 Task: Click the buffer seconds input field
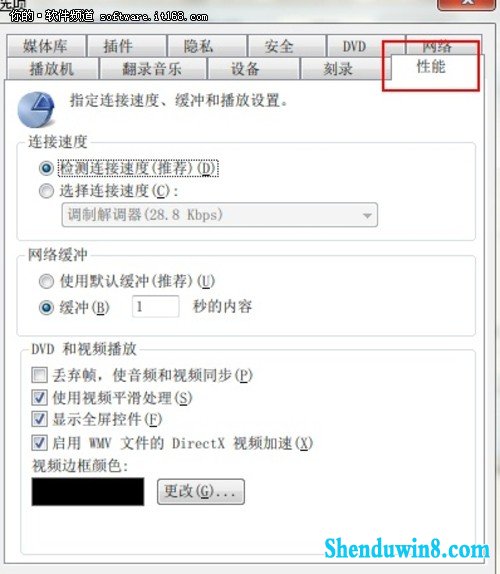pyautogui.click(x=156, y=306)
